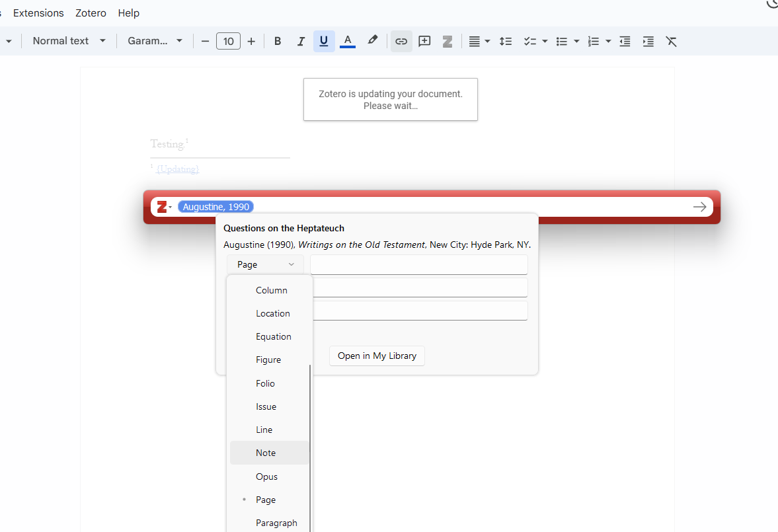Click the Questions on the Heptateuch title
The image size is (778, 532).
point(284,228)
